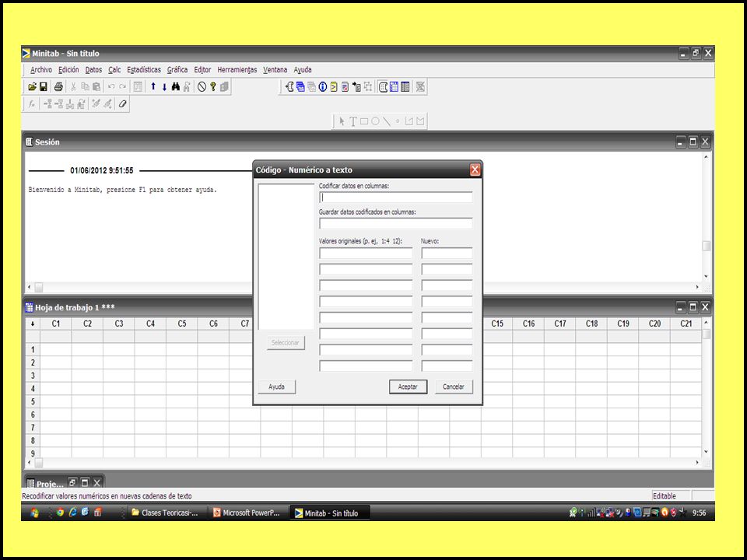747x560 pixels.
Task: Click the Redo arrow icon
Action: [x=122, y=86]
